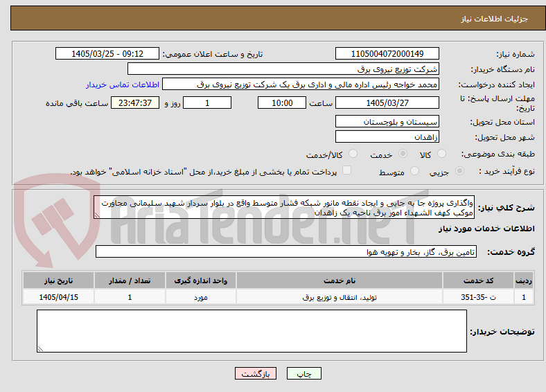Click the resize handle of description textarea
The height and width of the screenshot is (392, 546).
pyautogui.click(x=97, y=215)
